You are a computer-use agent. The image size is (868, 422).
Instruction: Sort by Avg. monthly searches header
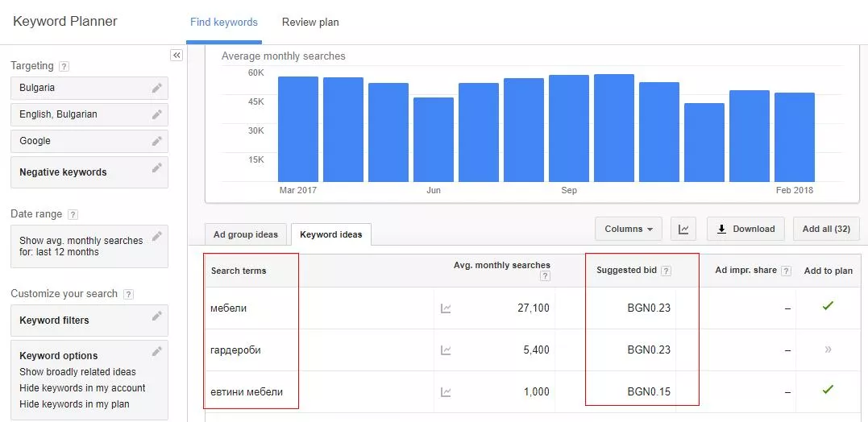[x=502, y=266]
